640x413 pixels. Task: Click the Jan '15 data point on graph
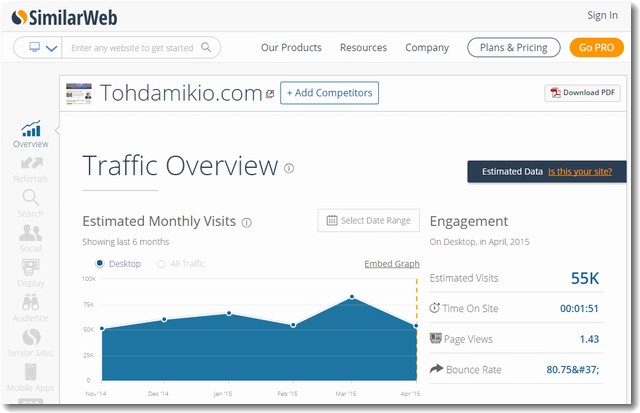229,313
